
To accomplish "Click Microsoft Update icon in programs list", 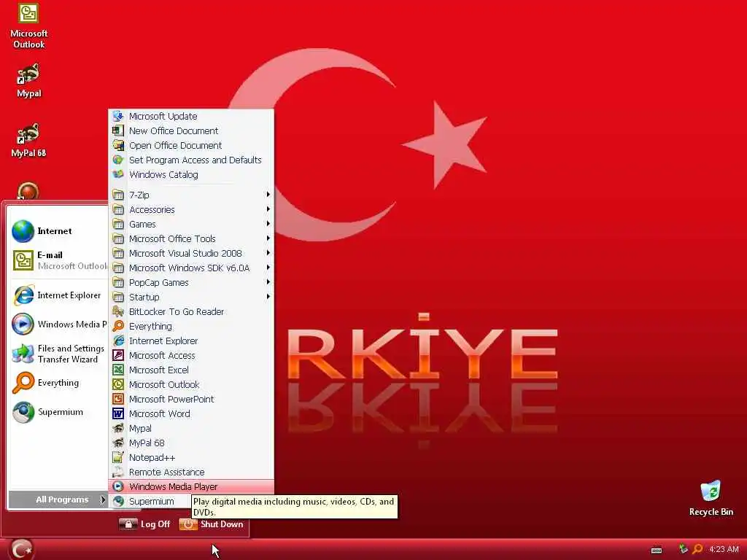I will point(118,116).
